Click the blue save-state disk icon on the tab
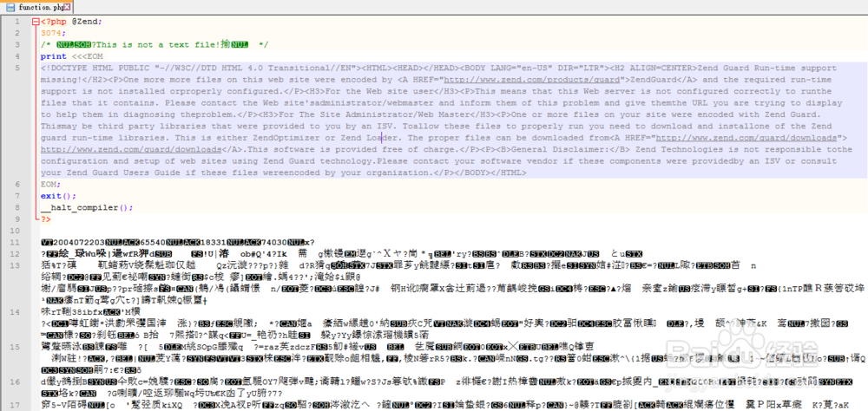The height and width of the screenshot is (411, 868). [10, 7]
